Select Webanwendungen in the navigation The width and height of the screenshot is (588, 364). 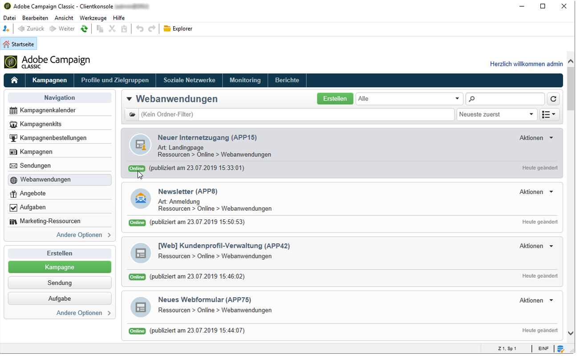pos(60,180)
